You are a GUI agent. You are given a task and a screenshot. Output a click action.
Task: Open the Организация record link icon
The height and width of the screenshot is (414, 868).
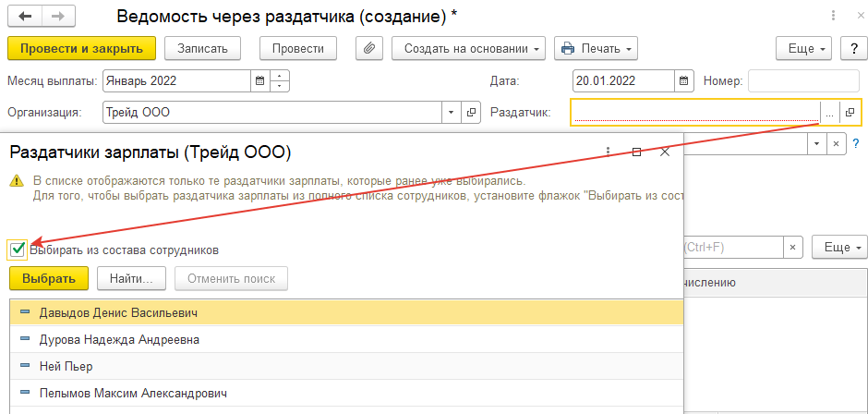pyautogui.click(x=471, y=113)
